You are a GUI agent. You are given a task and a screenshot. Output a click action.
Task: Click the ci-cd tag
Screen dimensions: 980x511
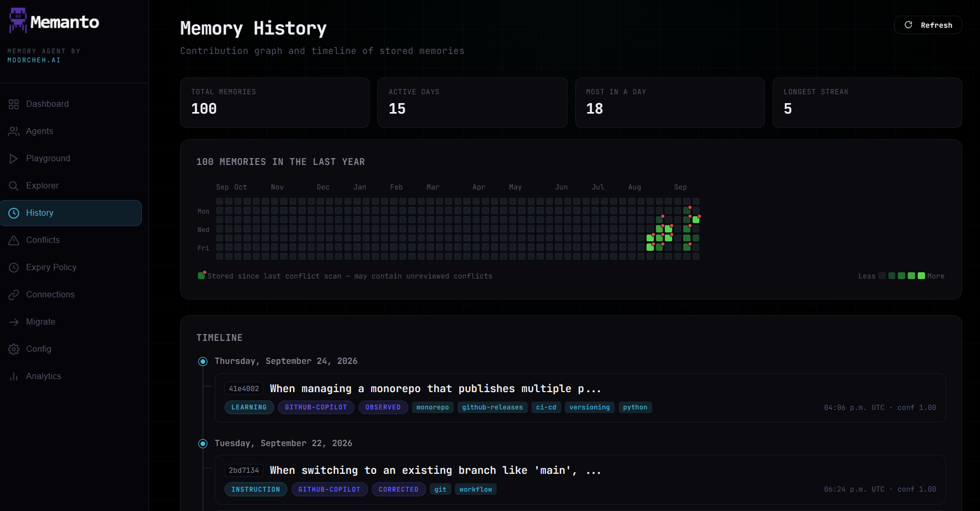pos(546,407)
